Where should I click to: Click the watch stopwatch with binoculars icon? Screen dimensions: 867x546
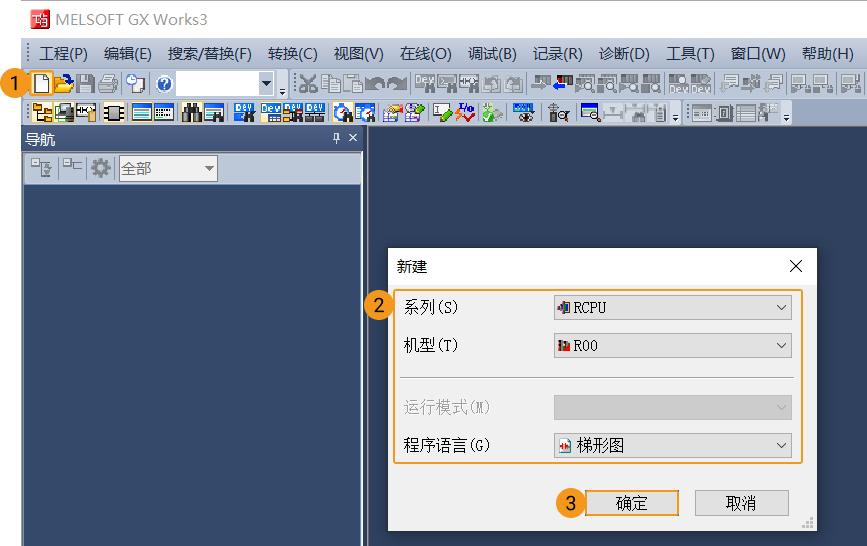coord(343,113)
